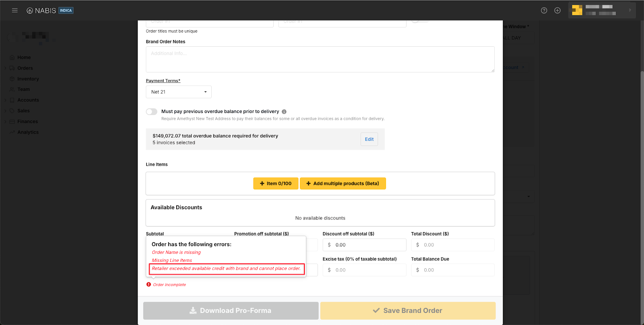The height and width of the screenshot is (325, 644).
Task: Expand the user account menu chevron
Action: point(630,10)
